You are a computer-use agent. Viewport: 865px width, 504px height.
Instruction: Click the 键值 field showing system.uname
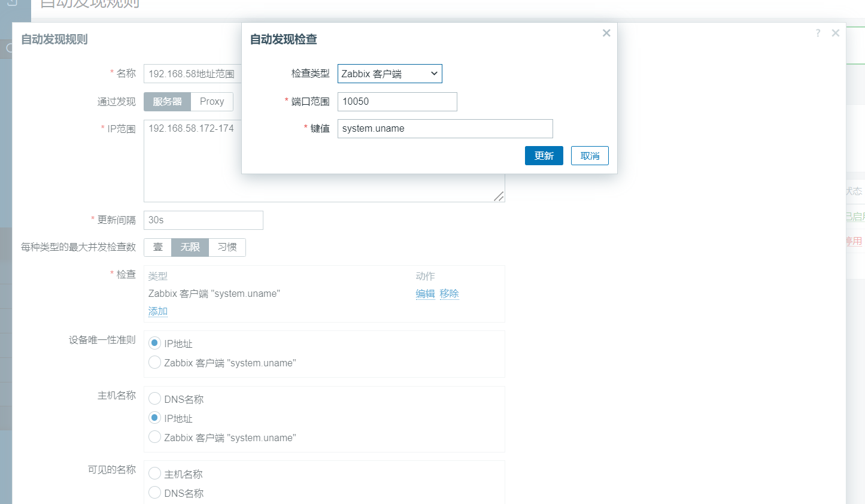pyautogui.click(x=445, y=129)
